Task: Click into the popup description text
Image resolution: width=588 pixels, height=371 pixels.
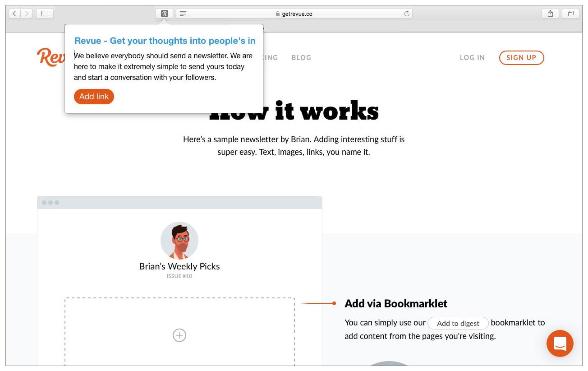Action: coord(164,67)
